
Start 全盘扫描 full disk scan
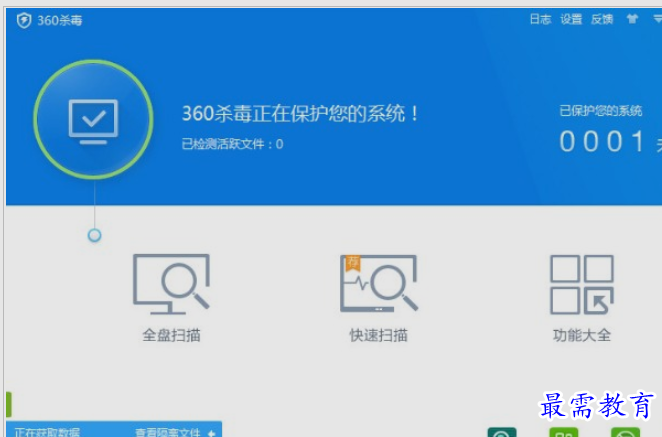coord(171,298)
